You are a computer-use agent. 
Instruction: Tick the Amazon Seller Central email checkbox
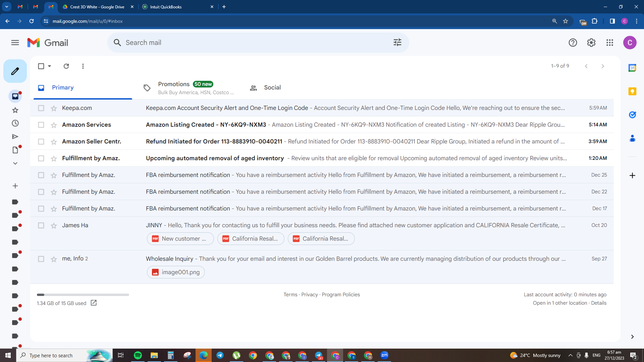point(41,141)
